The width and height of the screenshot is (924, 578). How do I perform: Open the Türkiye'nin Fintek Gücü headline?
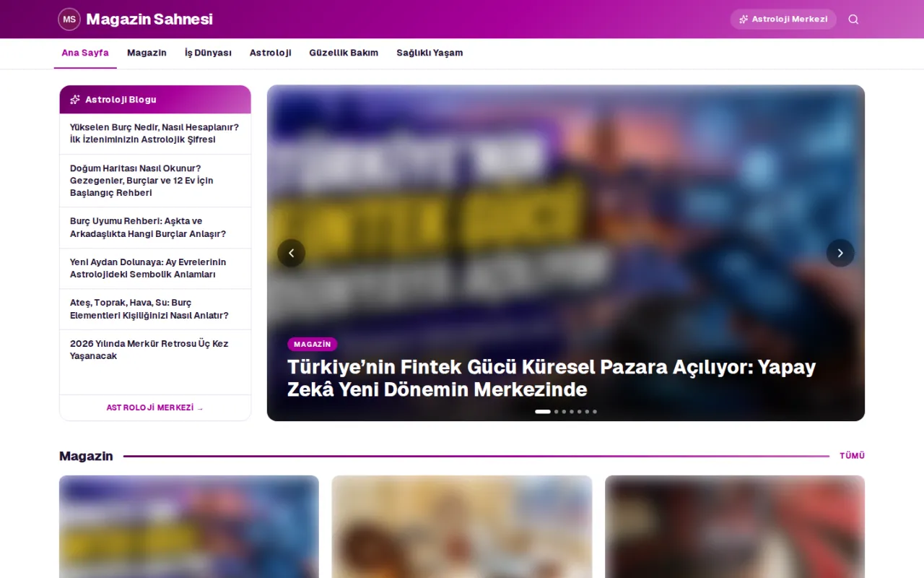pyautogui.click(x=552, y=378)
